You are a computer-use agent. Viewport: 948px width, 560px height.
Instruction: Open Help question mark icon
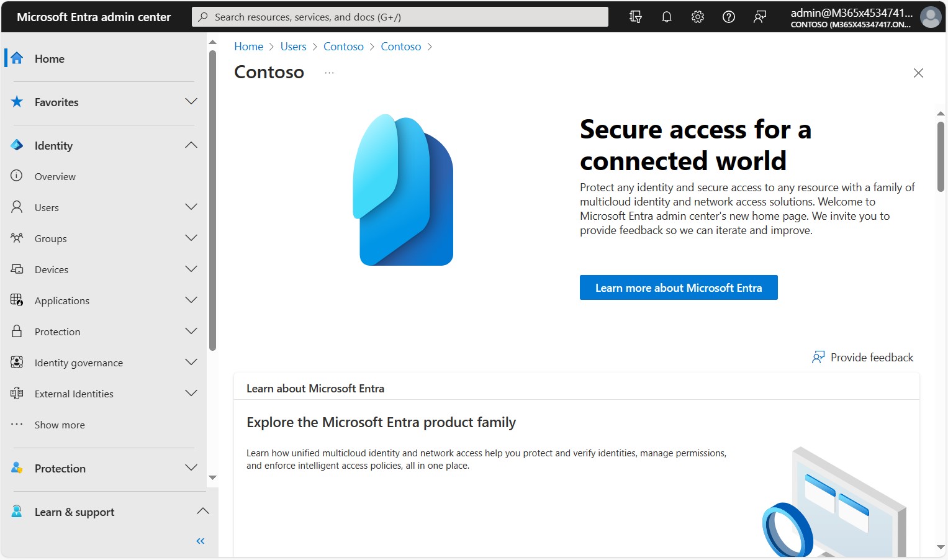point(729,17)
